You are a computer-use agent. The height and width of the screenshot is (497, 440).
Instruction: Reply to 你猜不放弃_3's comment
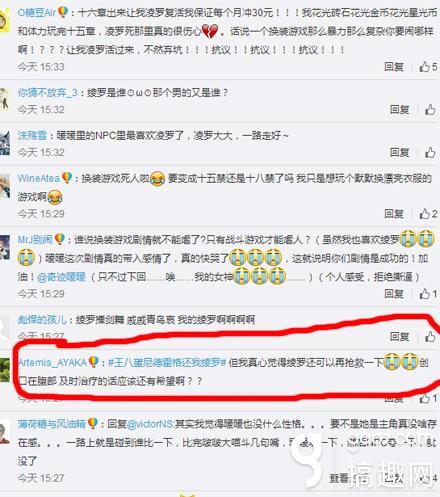click(399, 110)
